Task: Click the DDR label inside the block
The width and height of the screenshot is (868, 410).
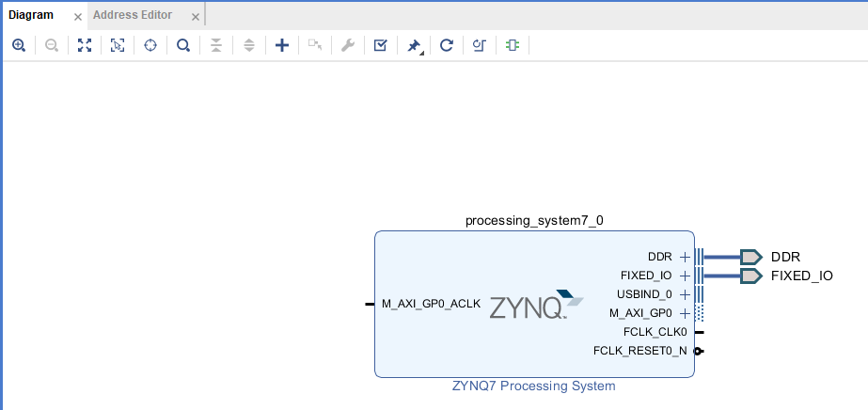Action: click(660, 257)
